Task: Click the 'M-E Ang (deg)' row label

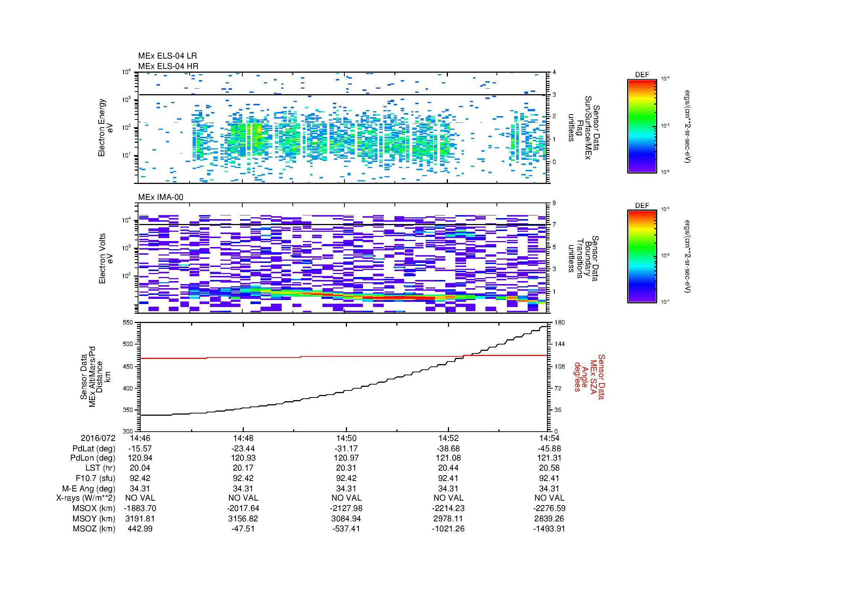Action: click(x=89, y=488)
